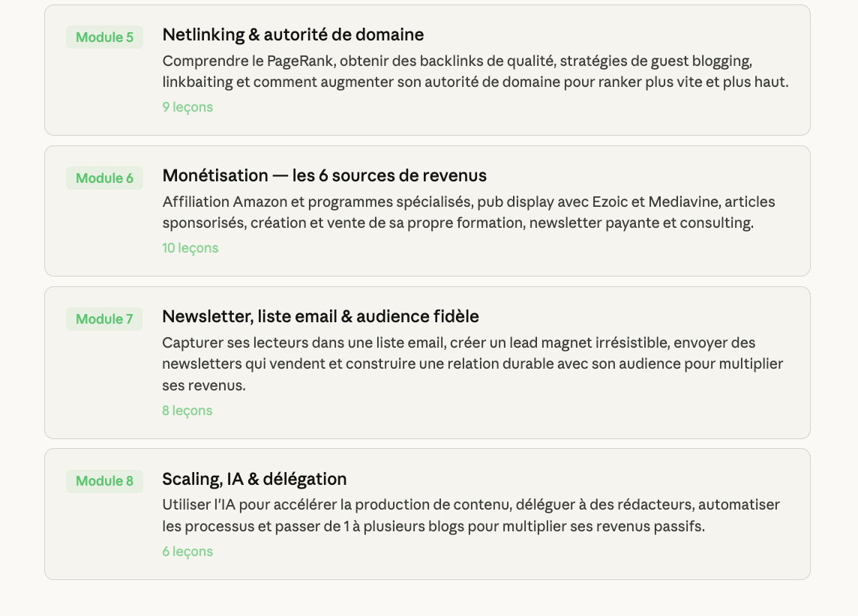This screenshot has width=858, height=616.
Task: Select the 10 leçons label
Action: pos(190,248)
